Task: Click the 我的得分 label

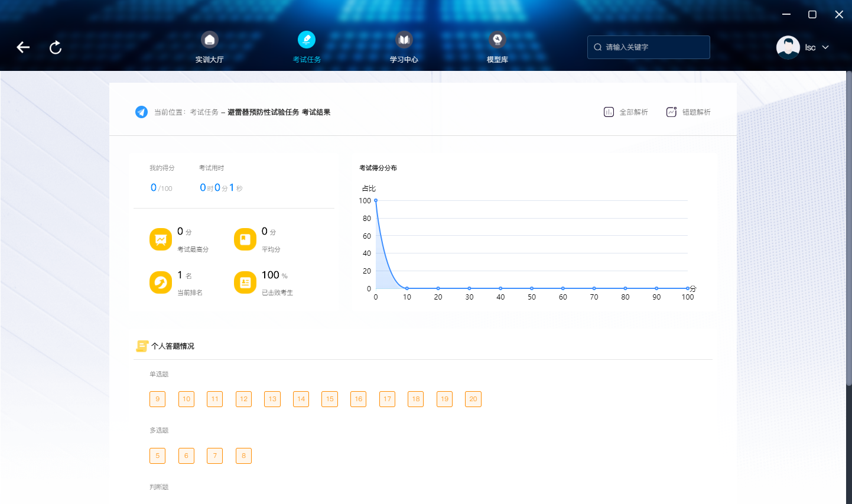Action: point(162,168)
